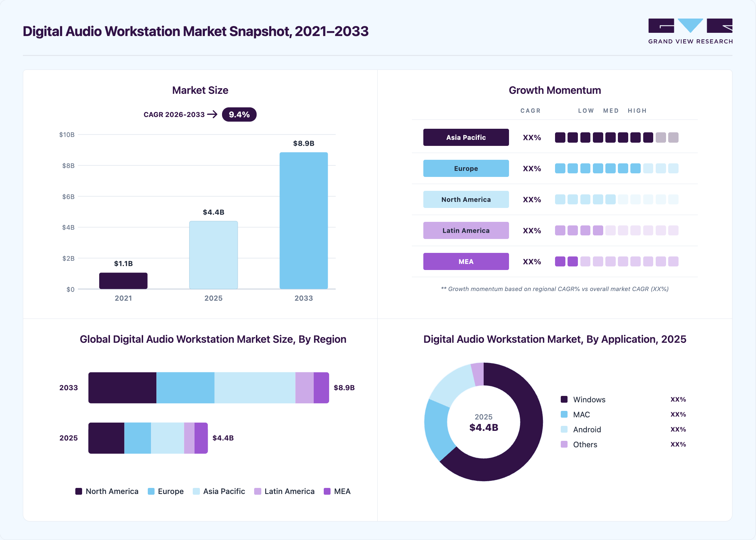Click the $4.4B label above the 2025 bar

tap(213, 212)
